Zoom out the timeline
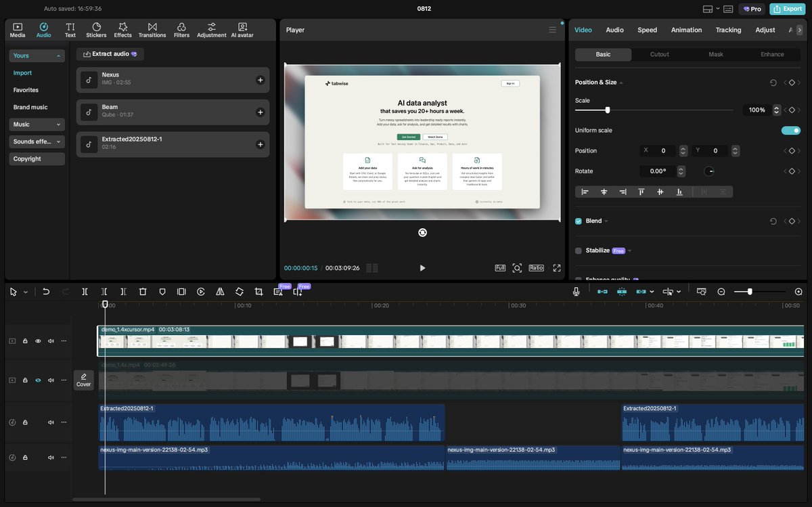Image resolution: width=812 pixels, height=507 pixels. pos(721,292)
